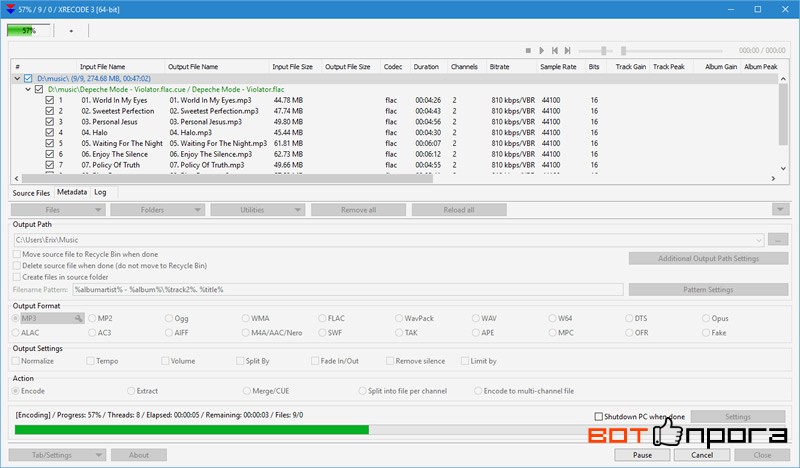Check Move source file to Recycle Bin
The image size is (800, 468).
(17, 254)
